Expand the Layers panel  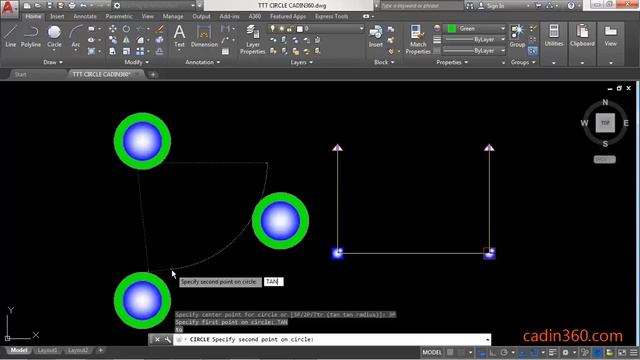coord(302,62)
